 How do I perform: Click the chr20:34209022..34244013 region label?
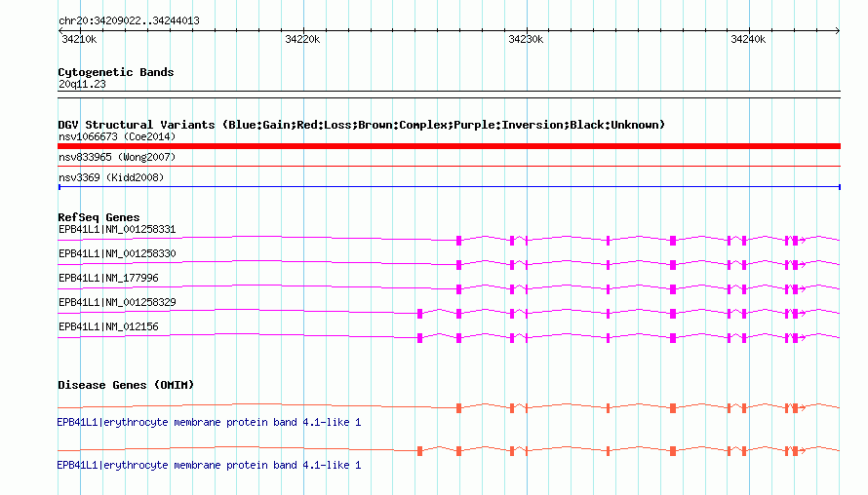(x=129, y=20)
